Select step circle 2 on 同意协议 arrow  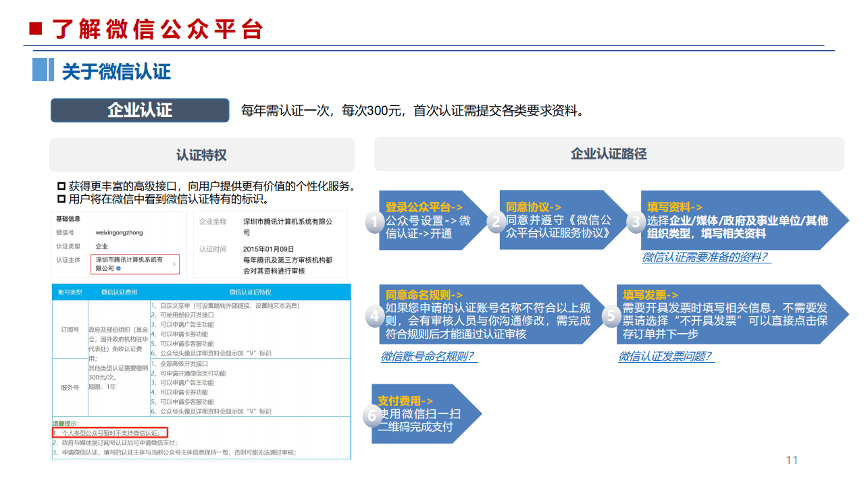pyautogui.click(x=496, y=222)
